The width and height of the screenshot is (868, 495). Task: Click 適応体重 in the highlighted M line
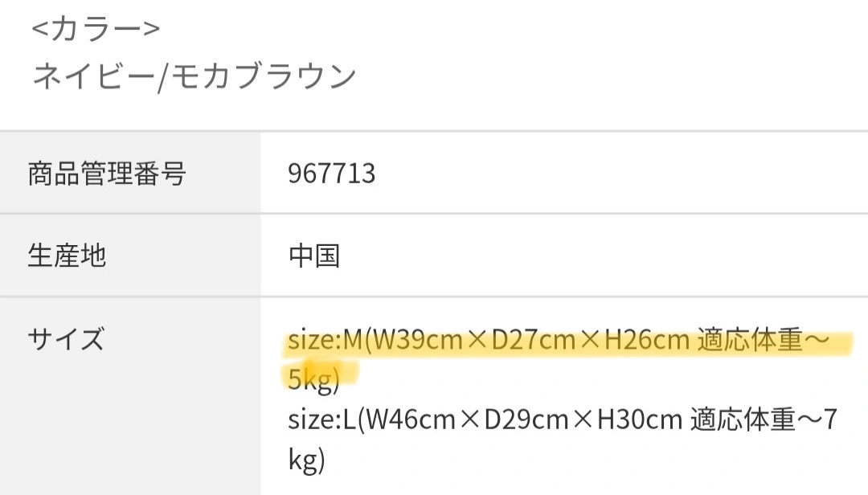point(751,342)
